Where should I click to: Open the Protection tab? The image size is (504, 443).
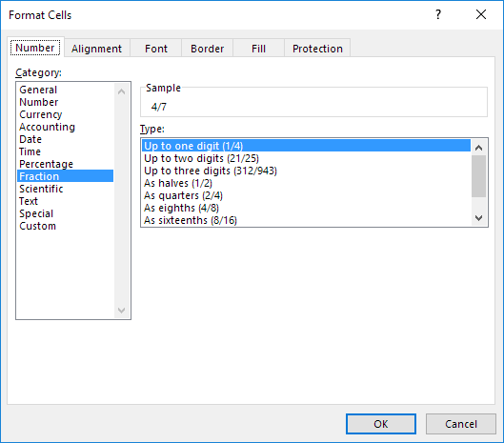click(x=317, y=49)
